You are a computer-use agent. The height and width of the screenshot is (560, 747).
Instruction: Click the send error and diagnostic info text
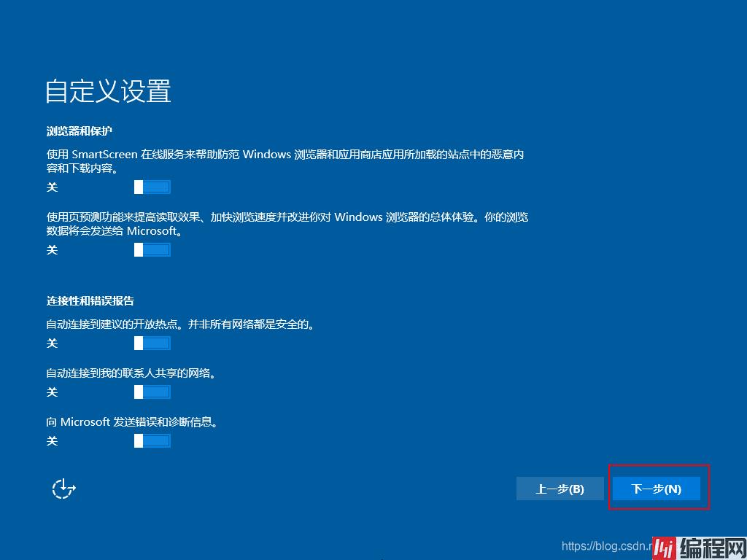click(x=132, y=421)
